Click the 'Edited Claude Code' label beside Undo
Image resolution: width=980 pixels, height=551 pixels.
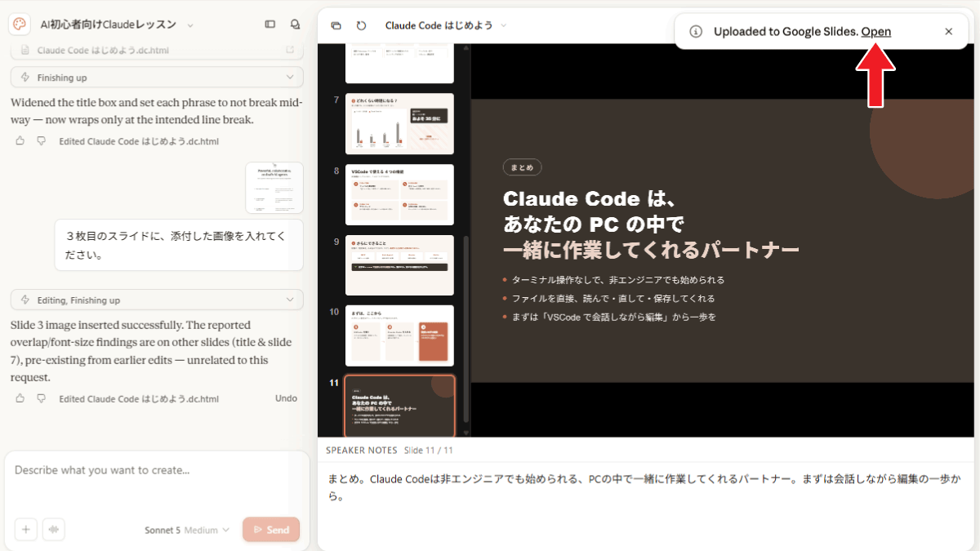tap(139, 398)
